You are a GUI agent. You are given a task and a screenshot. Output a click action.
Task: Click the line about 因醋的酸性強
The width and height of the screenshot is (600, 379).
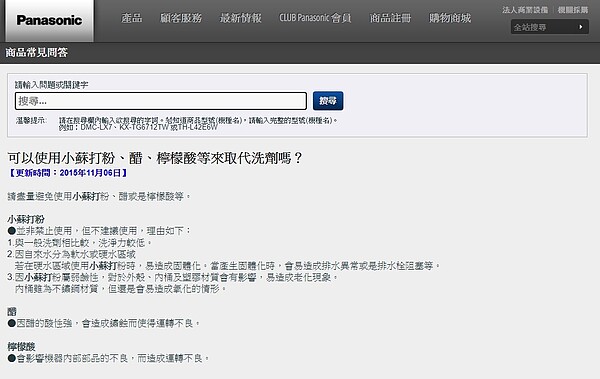coord(103,323)
